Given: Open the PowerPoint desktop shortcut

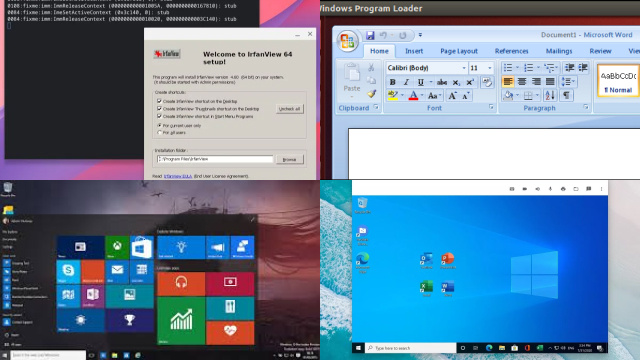Looking at the screenshot, I should click(448, 260).
